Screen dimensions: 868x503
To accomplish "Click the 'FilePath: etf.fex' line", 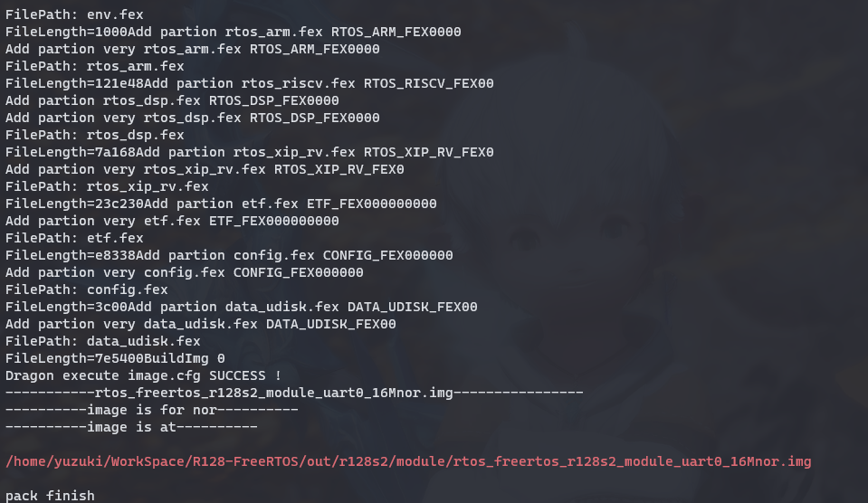I will click(x=74, y=238).
